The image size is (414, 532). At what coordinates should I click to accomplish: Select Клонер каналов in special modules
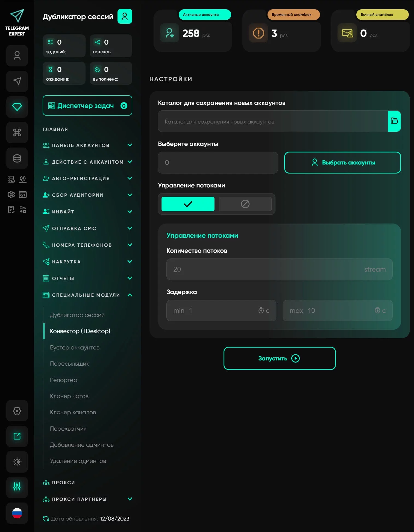tap(73, 412)
